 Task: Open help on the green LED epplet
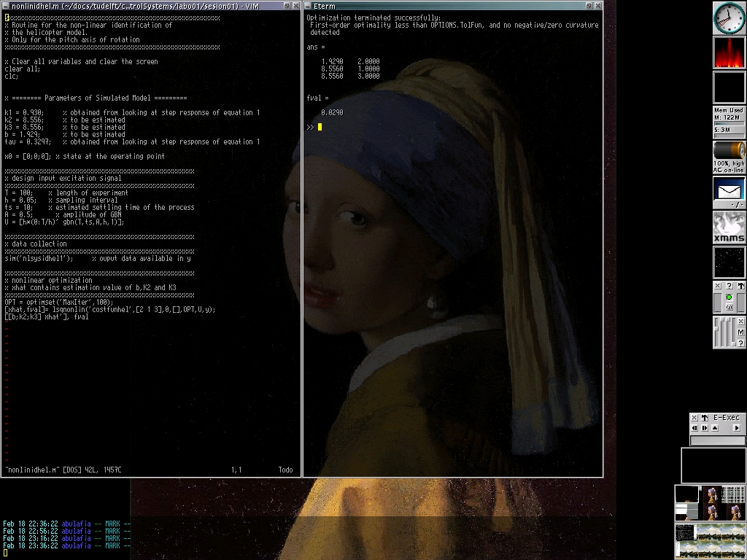pos(729,286)
